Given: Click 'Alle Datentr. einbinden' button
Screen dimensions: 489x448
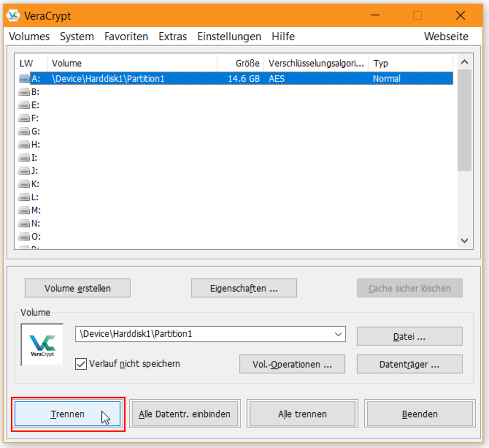Looking at the screenshot, I should 184,414.
